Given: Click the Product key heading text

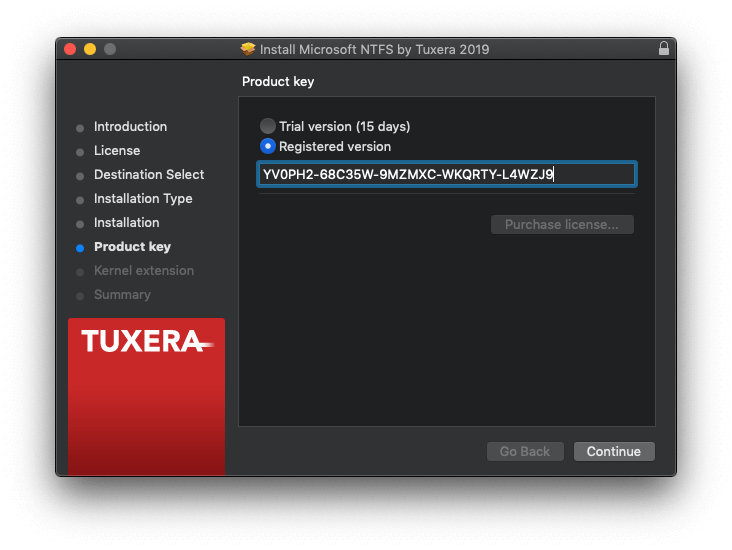Looking at the screenshot, I should pos(278,82).
